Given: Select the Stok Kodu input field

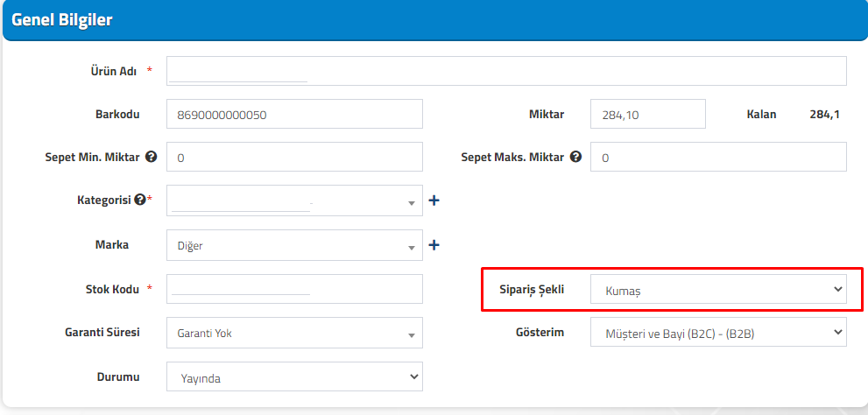Looking at the screenshot, I should pyautogui.click(x=294, y=289).
